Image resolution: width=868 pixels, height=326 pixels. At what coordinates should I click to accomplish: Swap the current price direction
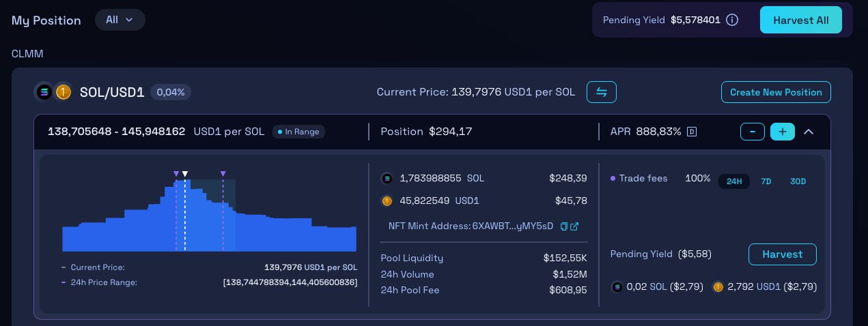tap(601, 92)
